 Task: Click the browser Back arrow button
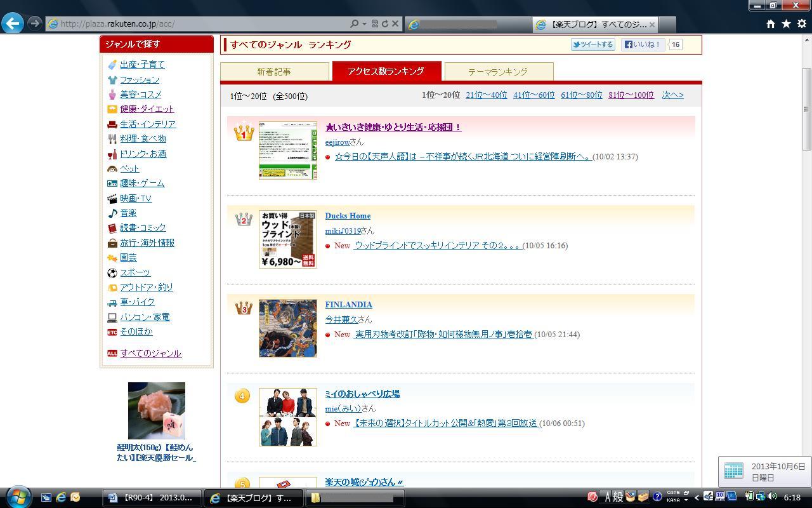tap(13, 23)
